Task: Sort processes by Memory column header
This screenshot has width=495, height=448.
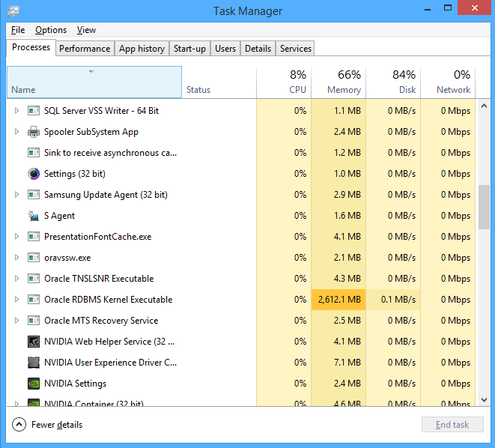Action: 338,82
